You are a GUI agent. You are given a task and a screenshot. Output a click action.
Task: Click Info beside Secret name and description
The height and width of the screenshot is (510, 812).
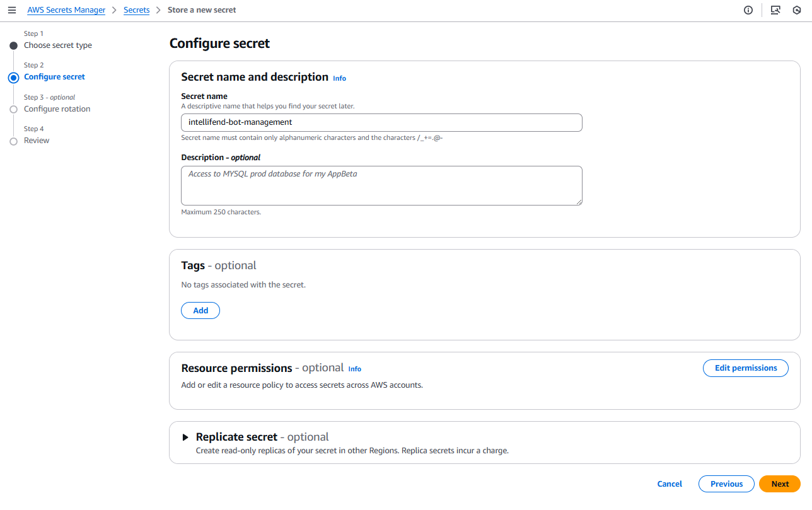(339, 78)
